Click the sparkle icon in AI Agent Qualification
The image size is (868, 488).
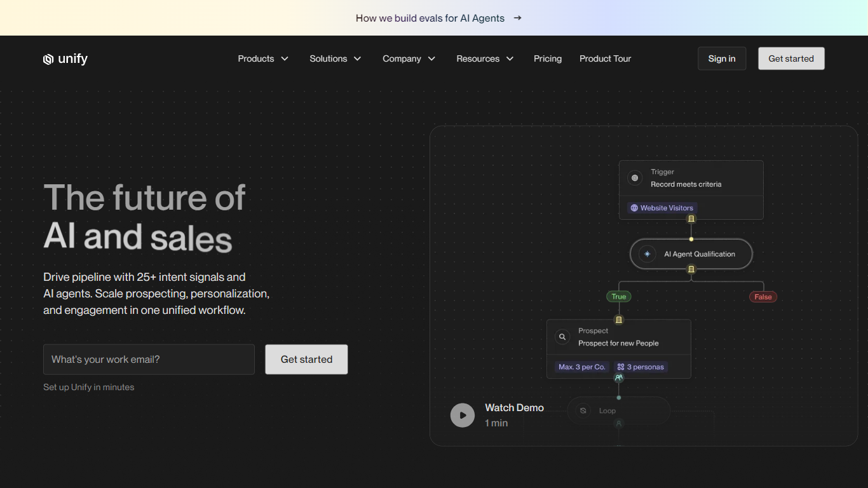click(648, 254)
